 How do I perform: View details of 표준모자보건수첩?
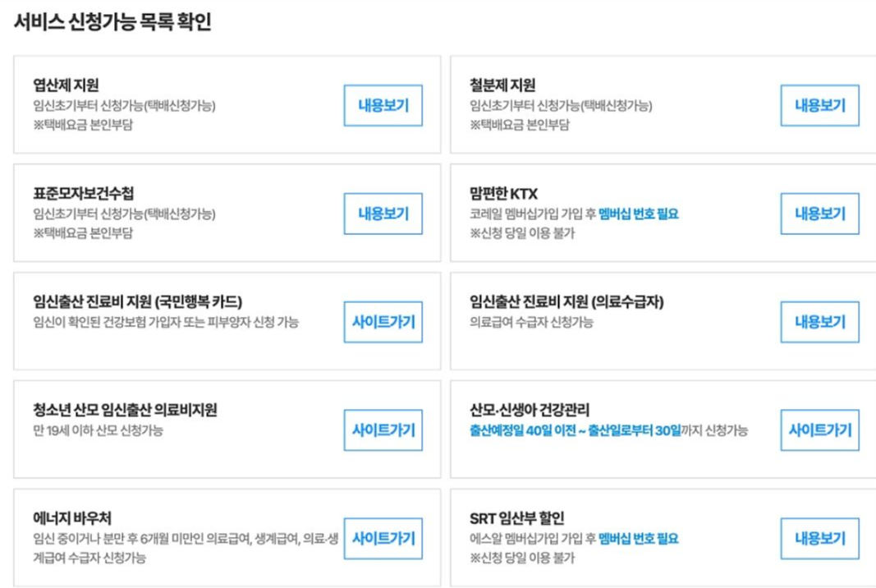tap(383, 214)
